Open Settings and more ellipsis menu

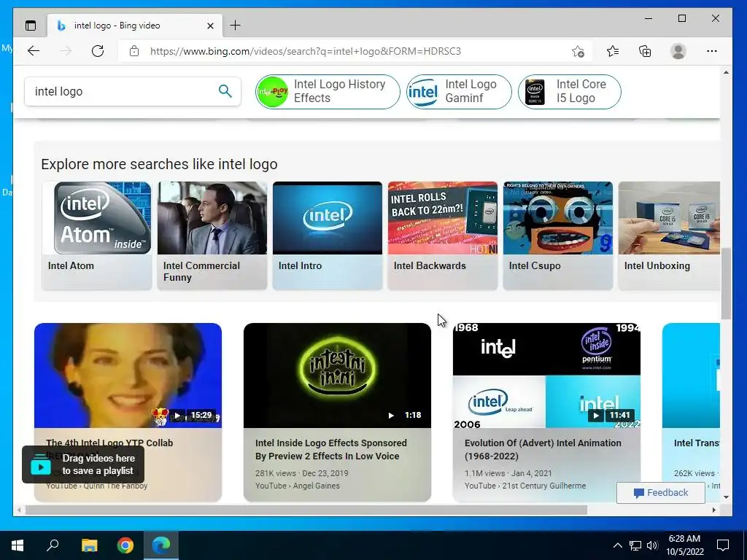click(x=712, y=51)
